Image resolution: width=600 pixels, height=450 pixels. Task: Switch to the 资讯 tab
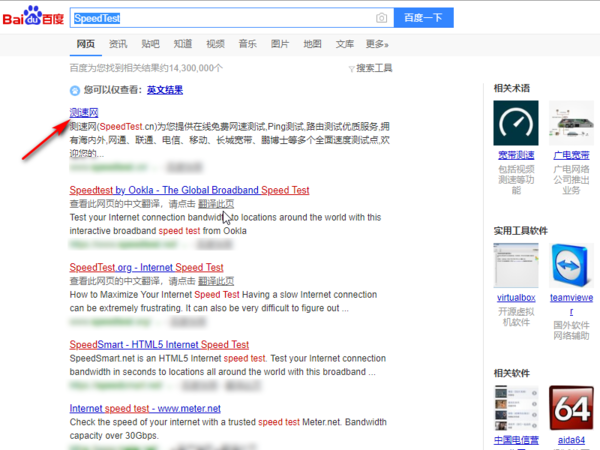(x=118, y=44)
